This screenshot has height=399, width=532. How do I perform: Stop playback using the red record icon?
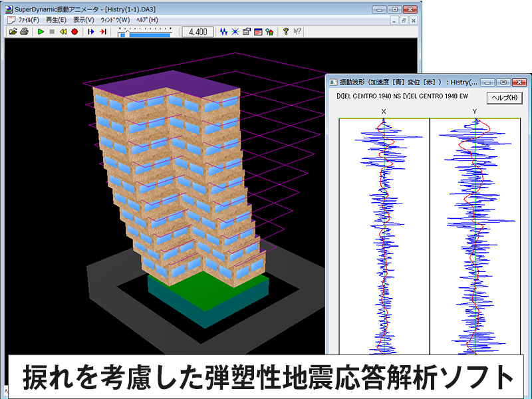point(73,32)
